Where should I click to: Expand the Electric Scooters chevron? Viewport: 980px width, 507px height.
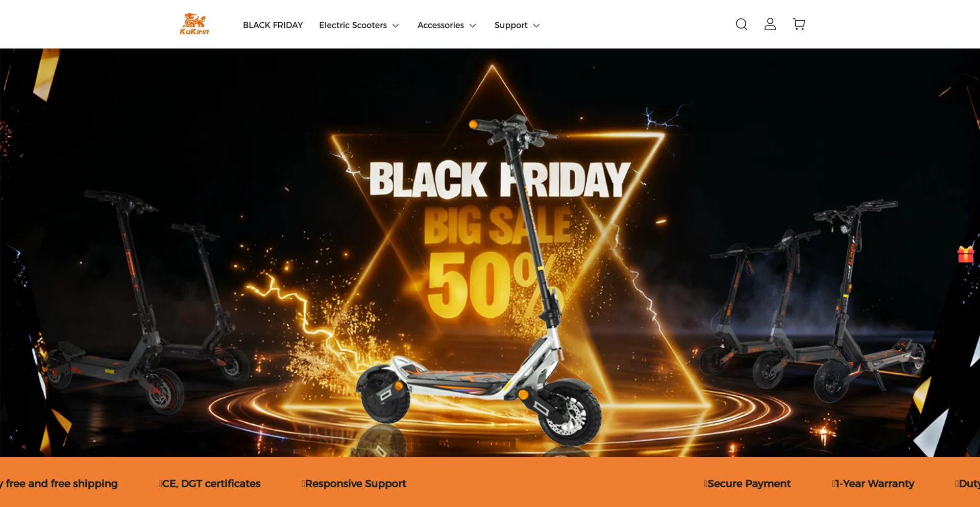pyautogui.click(x=396, y=26)
